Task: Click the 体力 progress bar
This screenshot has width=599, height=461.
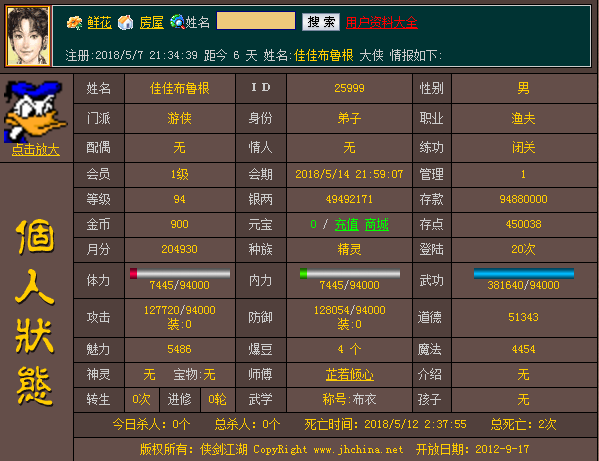Action: click(180, 273)
